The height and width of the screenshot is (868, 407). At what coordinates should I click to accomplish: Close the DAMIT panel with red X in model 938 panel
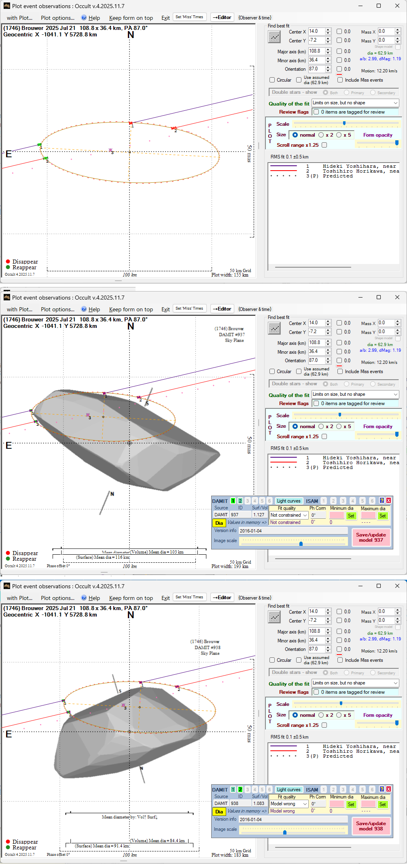(388, 789)
